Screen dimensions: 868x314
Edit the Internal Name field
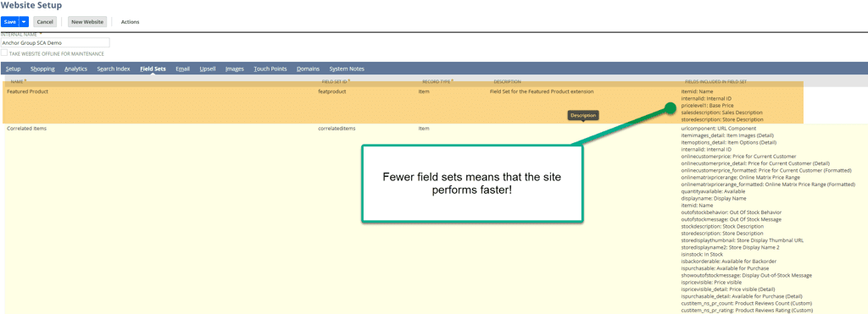(x=55, y=42)
